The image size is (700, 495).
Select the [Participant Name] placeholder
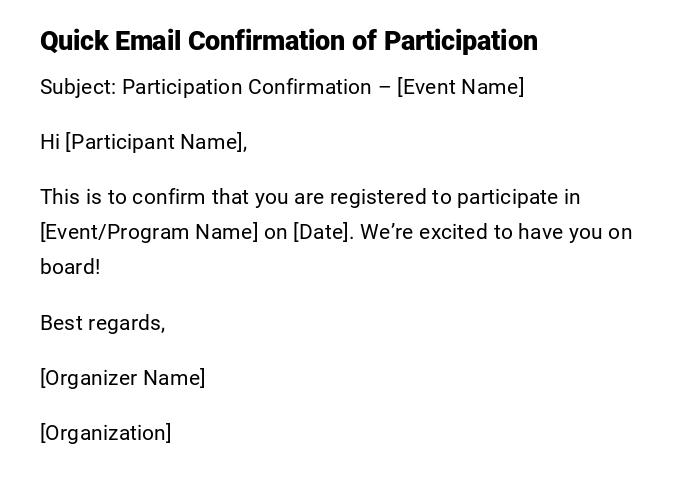(156, 142)
